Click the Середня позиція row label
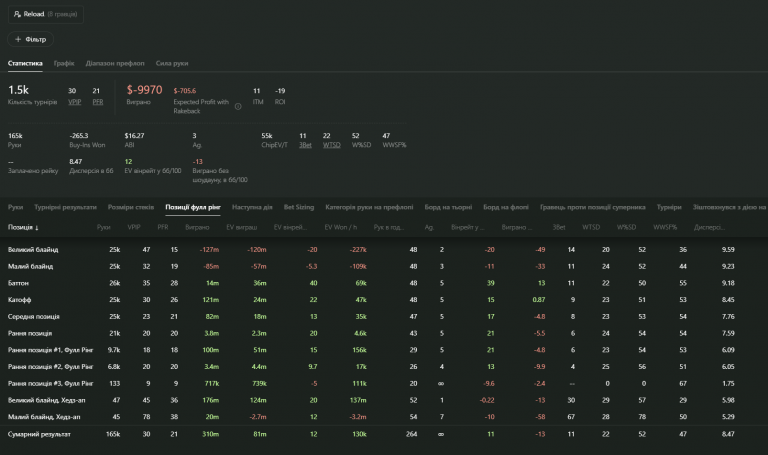This screenshot has height=455, width=768. [x=34, y=317]
